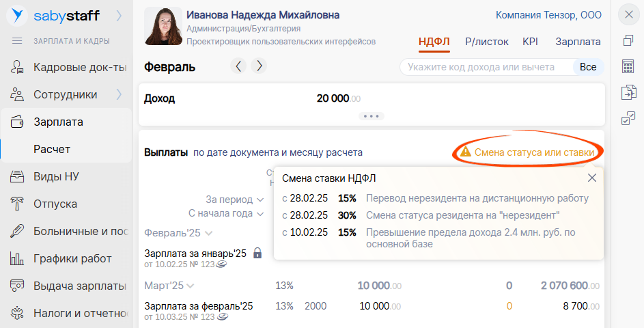Switch to the Р/листок tab
Screen dimensions: 644x328
tap(486, 42)
